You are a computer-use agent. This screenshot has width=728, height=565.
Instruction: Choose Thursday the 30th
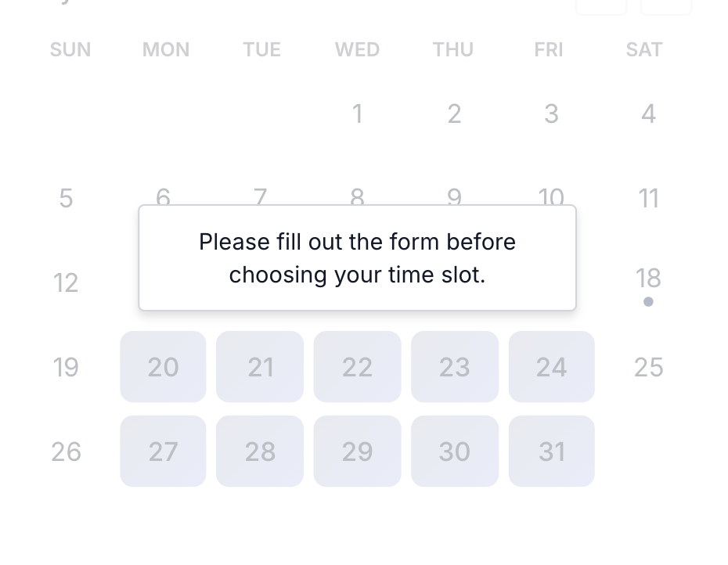tap(455, 452)
